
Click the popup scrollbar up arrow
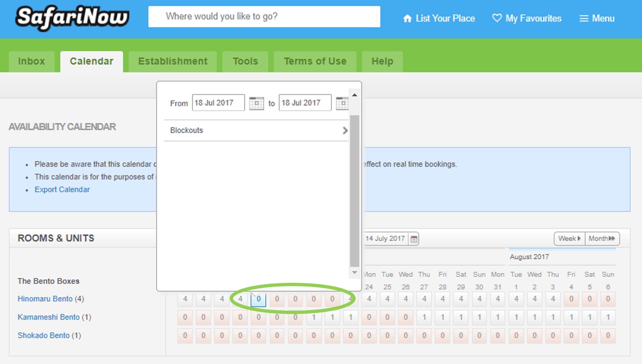[355, 95]
